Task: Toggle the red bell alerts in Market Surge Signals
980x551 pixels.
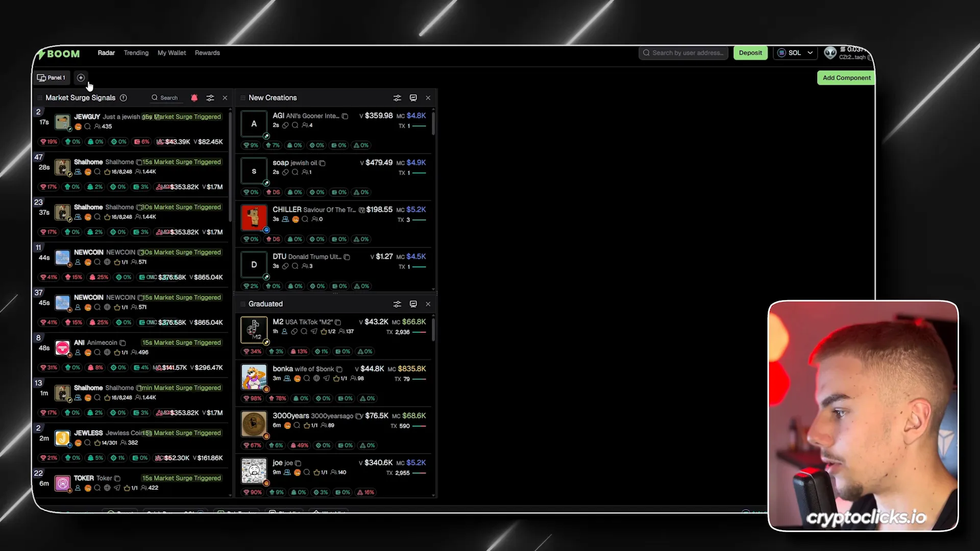Action: coord(194,98)
